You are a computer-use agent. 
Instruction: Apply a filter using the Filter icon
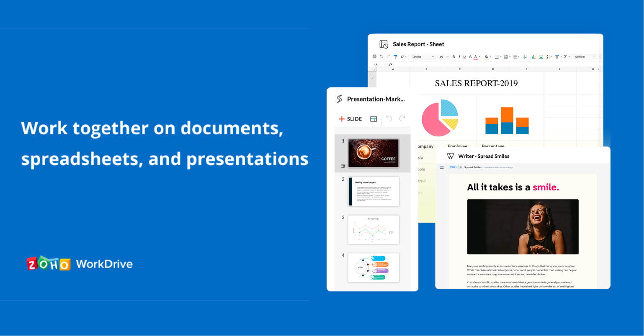coord(557,56)
